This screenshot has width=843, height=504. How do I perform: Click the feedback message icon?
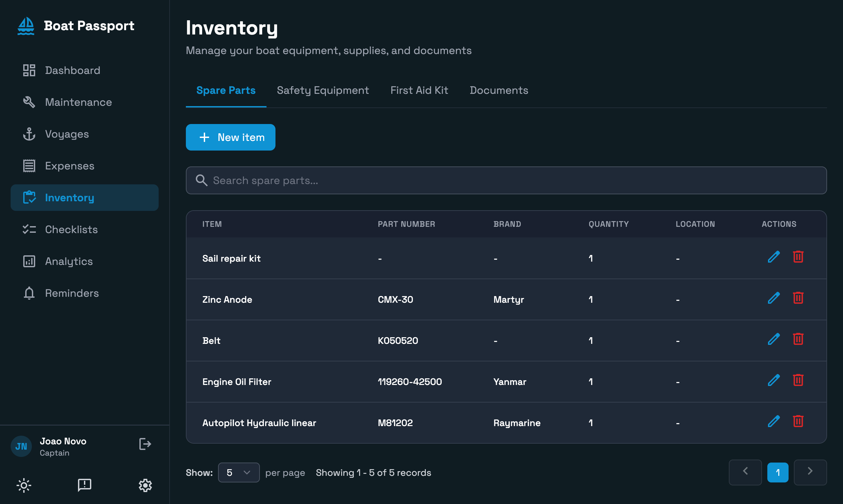[x=84, y=485]
